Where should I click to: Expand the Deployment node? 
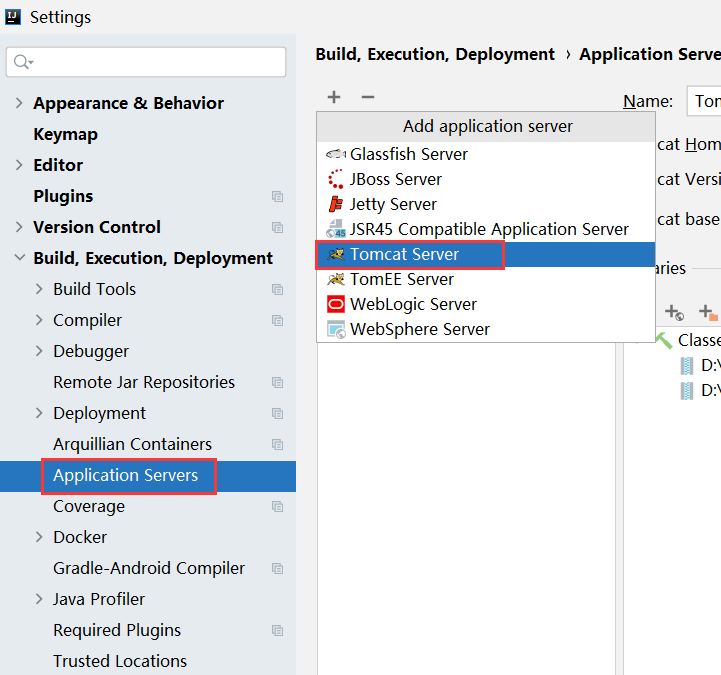coord(39,413)
